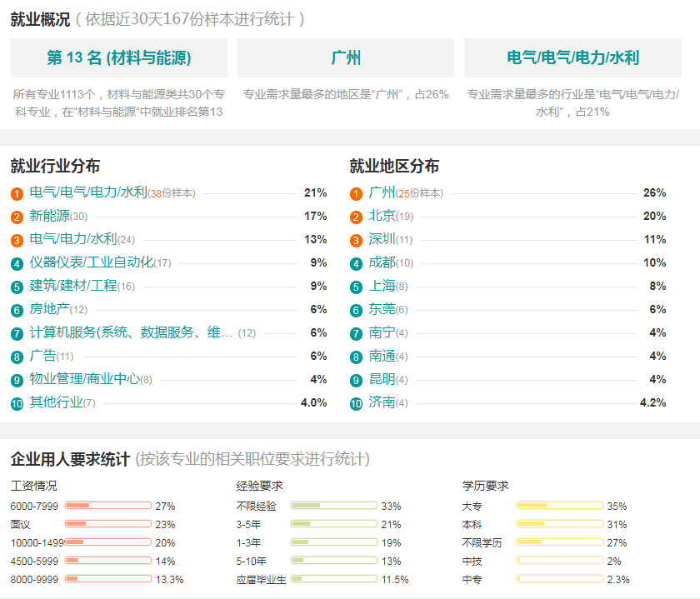Click the 广州 summary card at top

pyautogui.click(x=346, y=57)
